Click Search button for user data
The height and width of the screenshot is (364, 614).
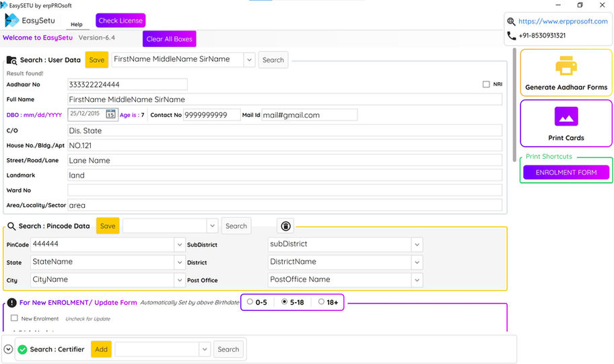click(x=273, y=60)
